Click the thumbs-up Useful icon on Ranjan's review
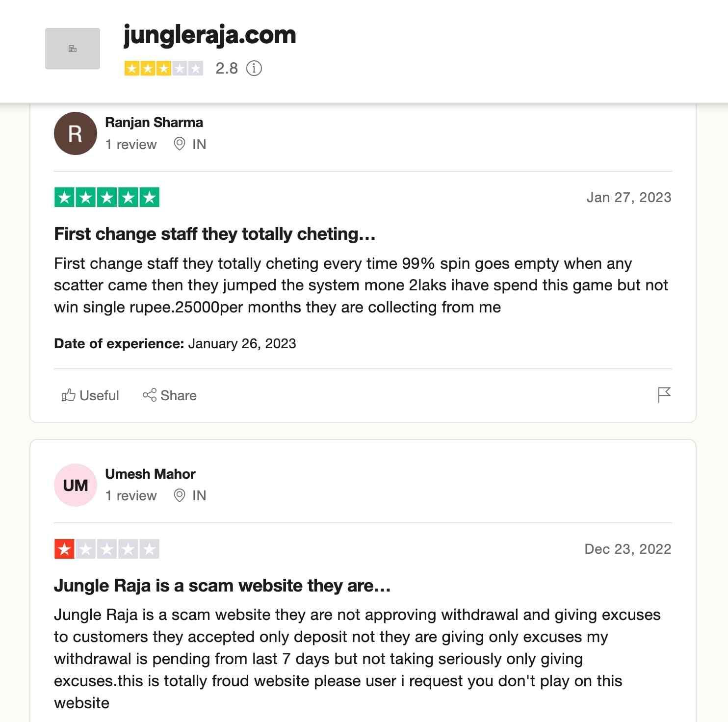Screen dimensions: 728x722 [x=69, y=395]
